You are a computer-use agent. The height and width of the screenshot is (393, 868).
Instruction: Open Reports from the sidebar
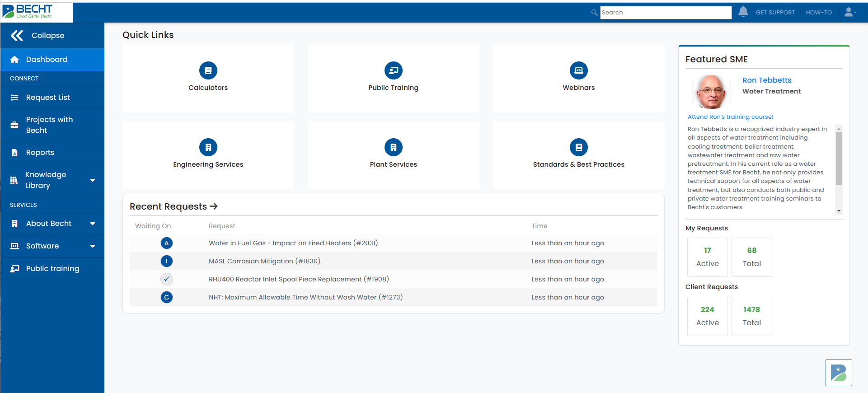coord(40,153)
